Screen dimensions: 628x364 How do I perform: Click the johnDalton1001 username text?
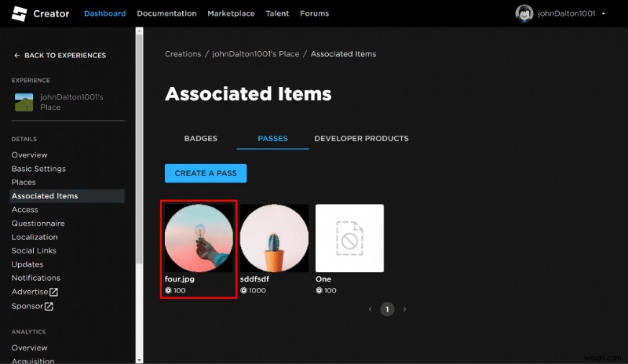(566, 13)
